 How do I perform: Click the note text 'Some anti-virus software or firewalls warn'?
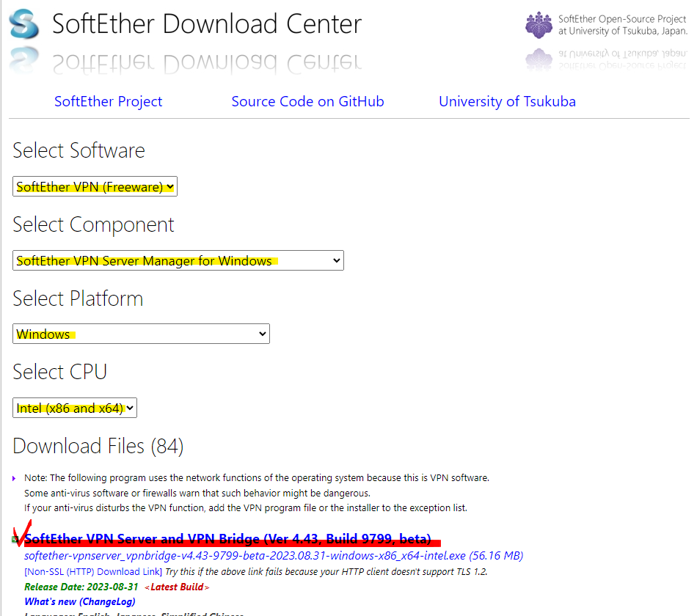(x=197, y=494)
